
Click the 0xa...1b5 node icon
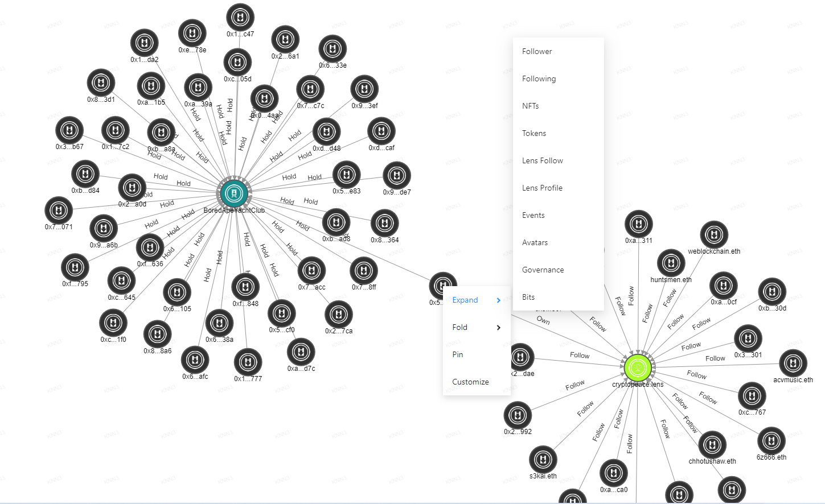(151, 86)
